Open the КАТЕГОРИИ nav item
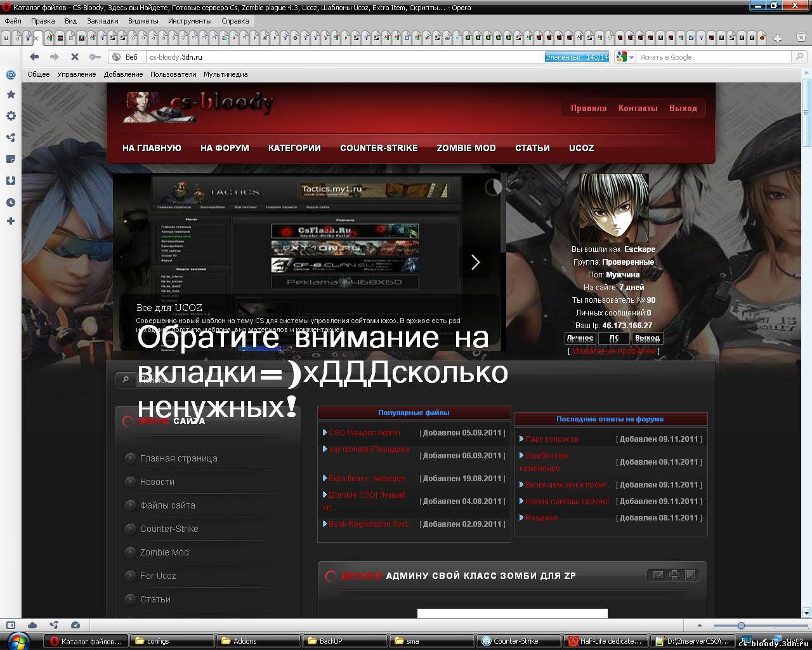812x650 pixels. coord(294,148)
